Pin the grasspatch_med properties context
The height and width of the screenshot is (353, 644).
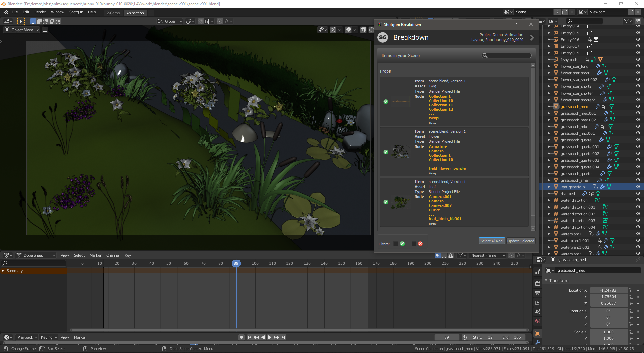coord(638,260)
